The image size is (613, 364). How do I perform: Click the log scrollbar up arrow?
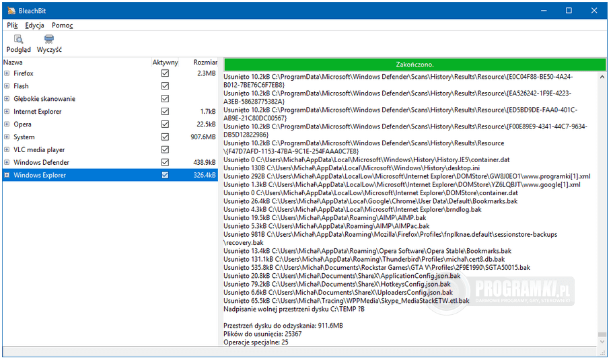602,77
